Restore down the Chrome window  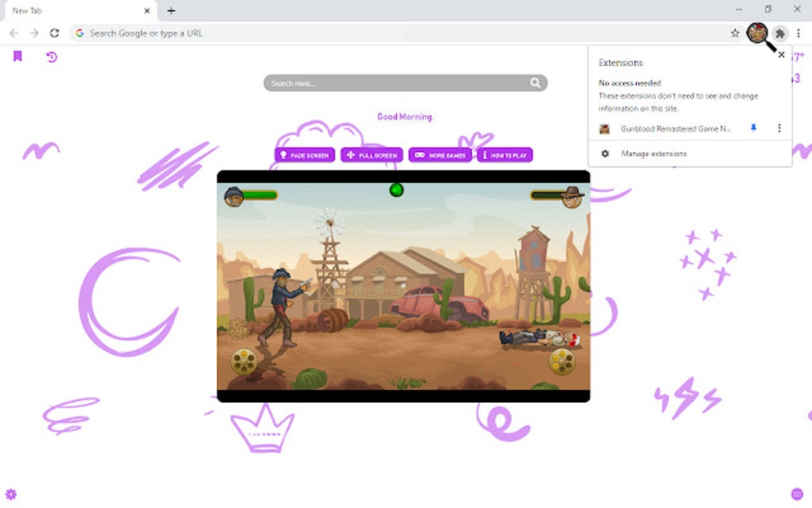pyautogui.click(x=768, y=10)
